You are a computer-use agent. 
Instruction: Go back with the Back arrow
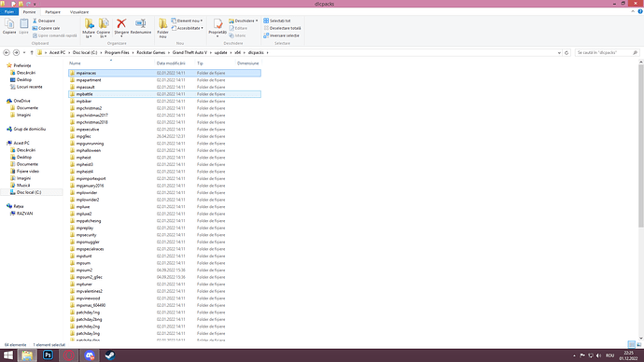(7, 52)
